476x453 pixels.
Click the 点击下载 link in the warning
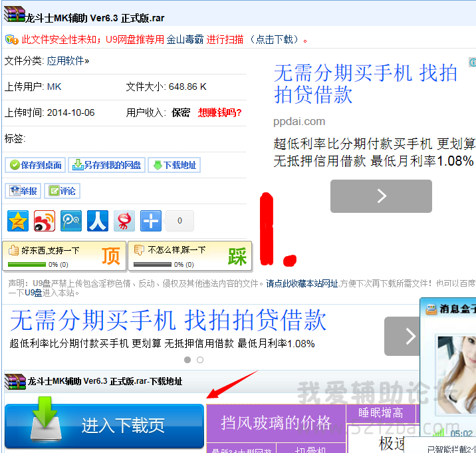pos(274,39)
